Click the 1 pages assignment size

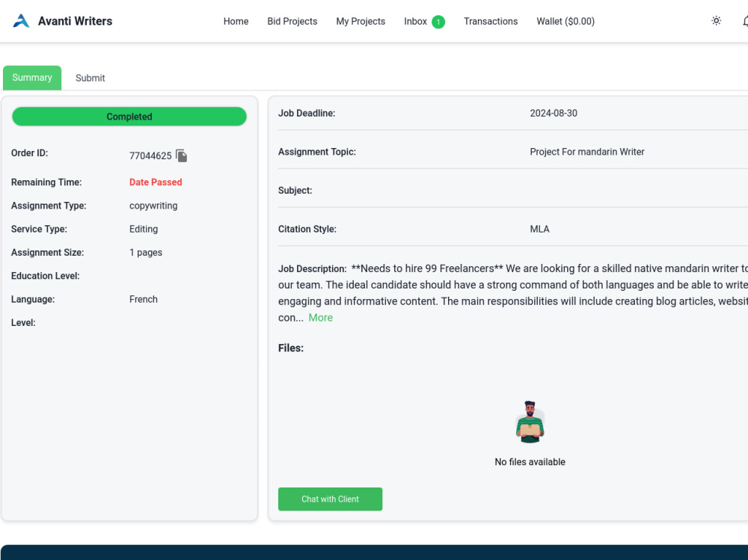tap(146, 252)
